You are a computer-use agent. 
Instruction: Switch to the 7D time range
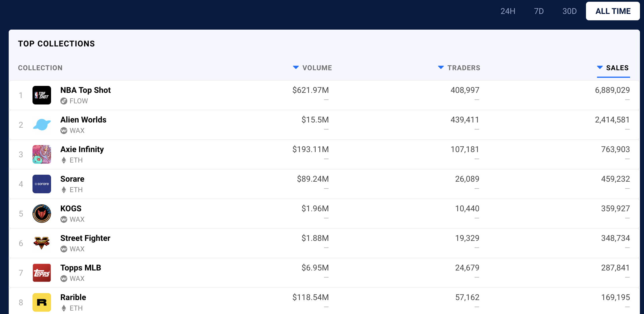point(539,11)
